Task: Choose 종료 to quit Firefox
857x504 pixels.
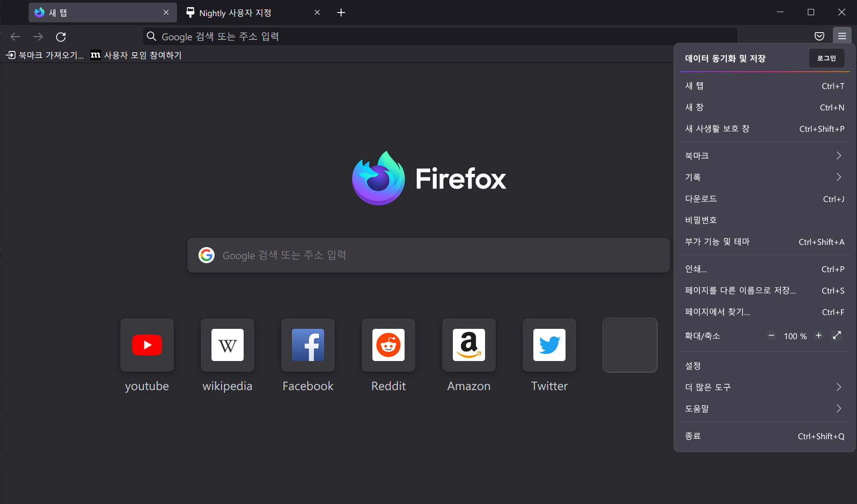Action: click(764, 436)
